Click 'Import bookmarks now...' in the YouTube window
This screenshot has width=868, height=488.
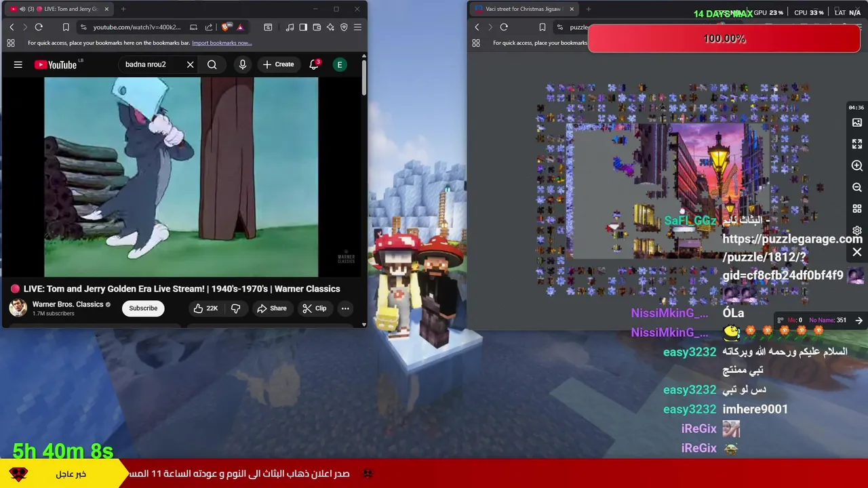coord(222,43)
